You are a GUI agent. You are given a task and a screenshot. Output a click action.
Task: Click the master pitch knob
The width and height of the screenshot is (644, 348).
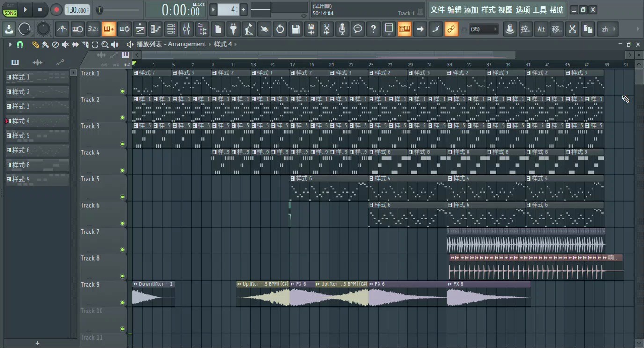[x=44, y=29]
